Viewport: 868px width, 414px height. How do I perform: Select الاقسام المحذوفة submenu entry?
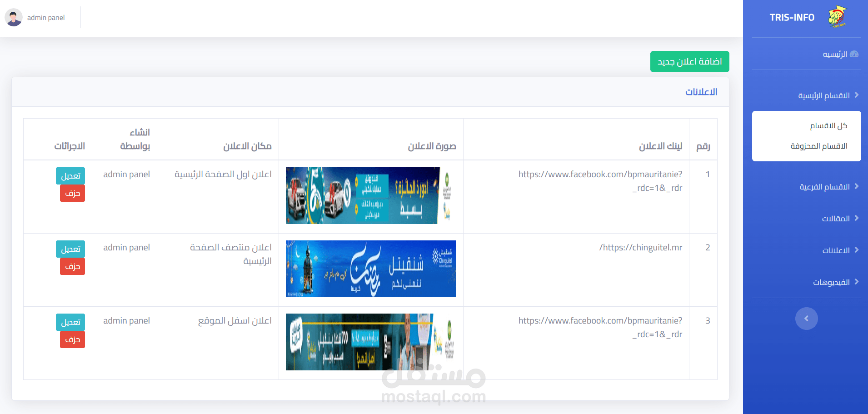coord(819,146)
